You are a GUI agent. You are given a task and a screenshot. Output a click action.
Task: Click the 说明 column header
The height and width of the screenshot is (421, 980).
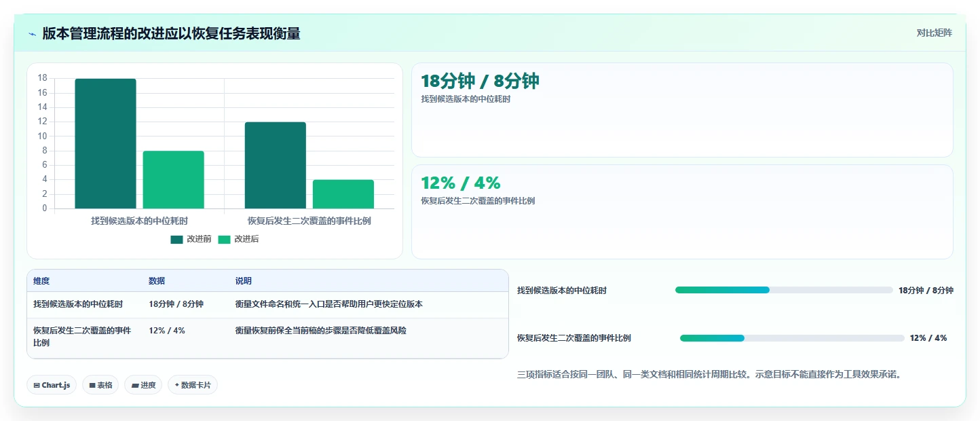244,281
